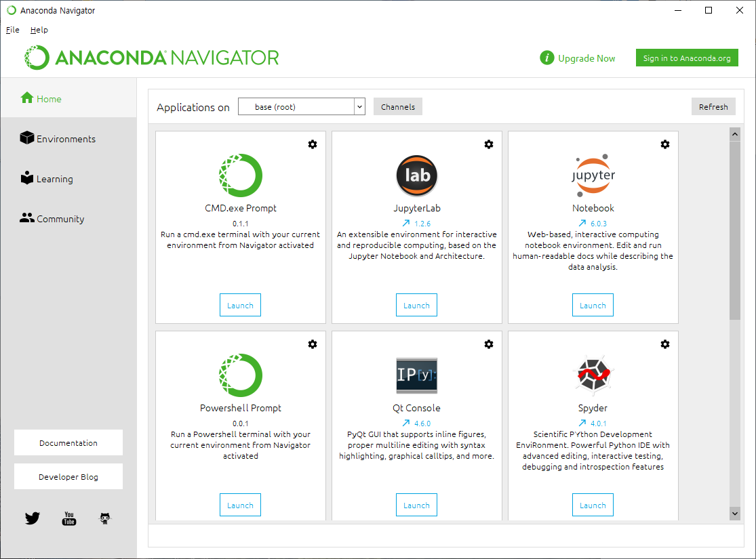Click the JupyterLab lab logo
The height and width of the screenshot is (559, 756).
416,175
